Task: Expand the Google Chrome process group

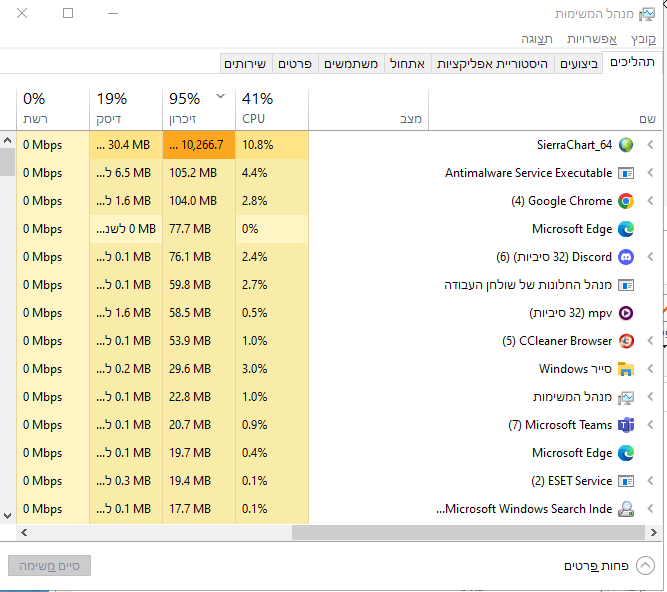Action: [x=650, y=201]
